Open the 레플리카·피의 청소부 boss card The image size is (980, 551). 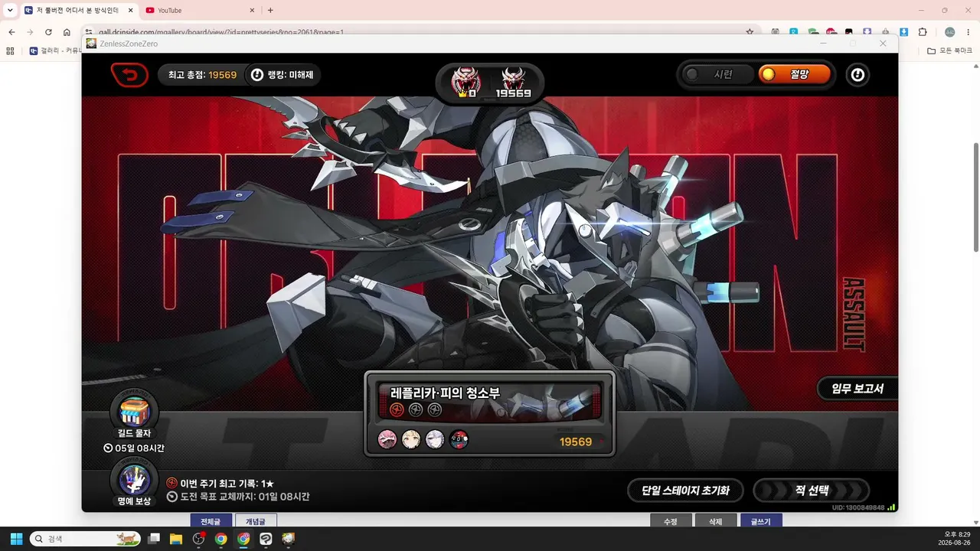click(489, 414)
